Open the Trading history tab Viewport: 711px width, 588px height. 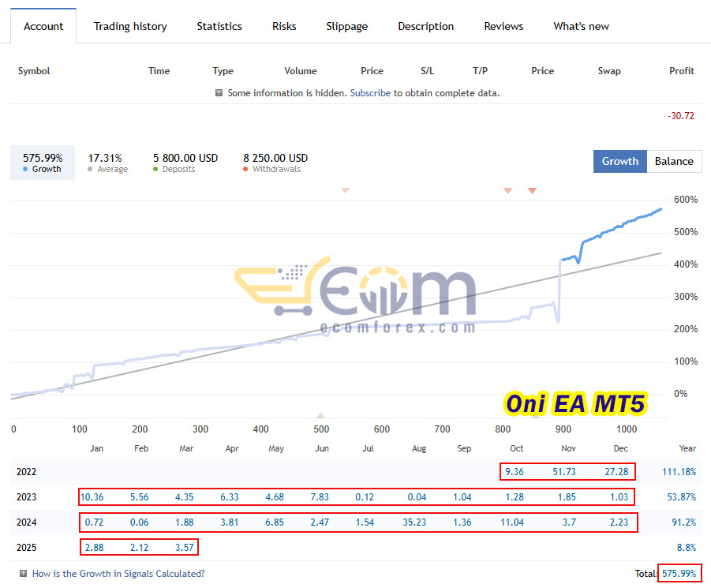point(130,26)
